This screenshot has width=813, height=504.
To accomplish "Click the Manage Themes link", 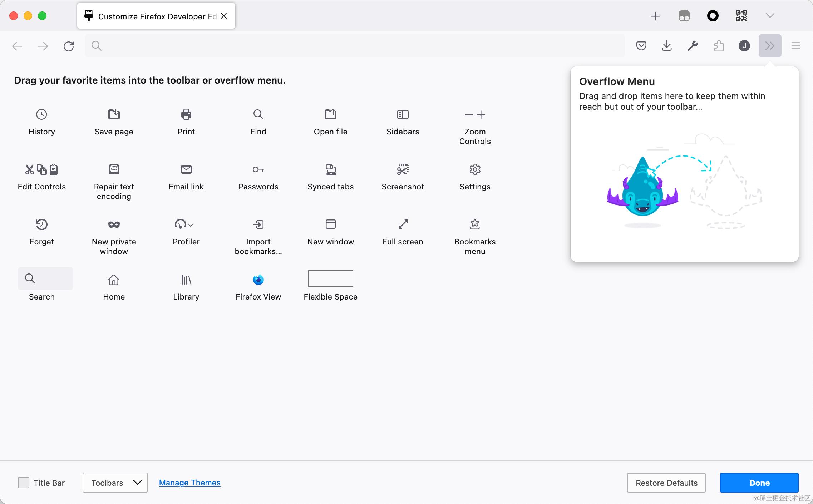I will point(189,483).
